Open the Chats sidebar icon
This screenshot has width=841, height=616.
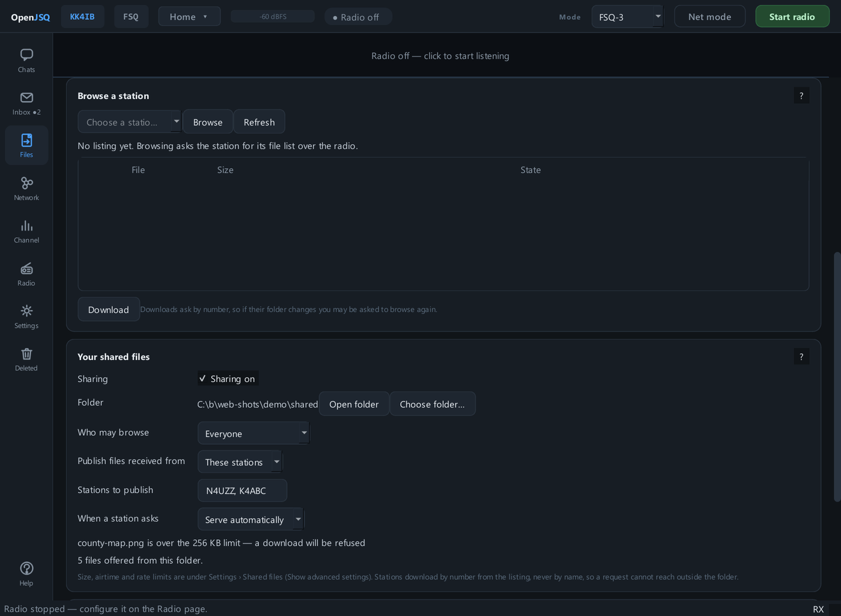26,61
